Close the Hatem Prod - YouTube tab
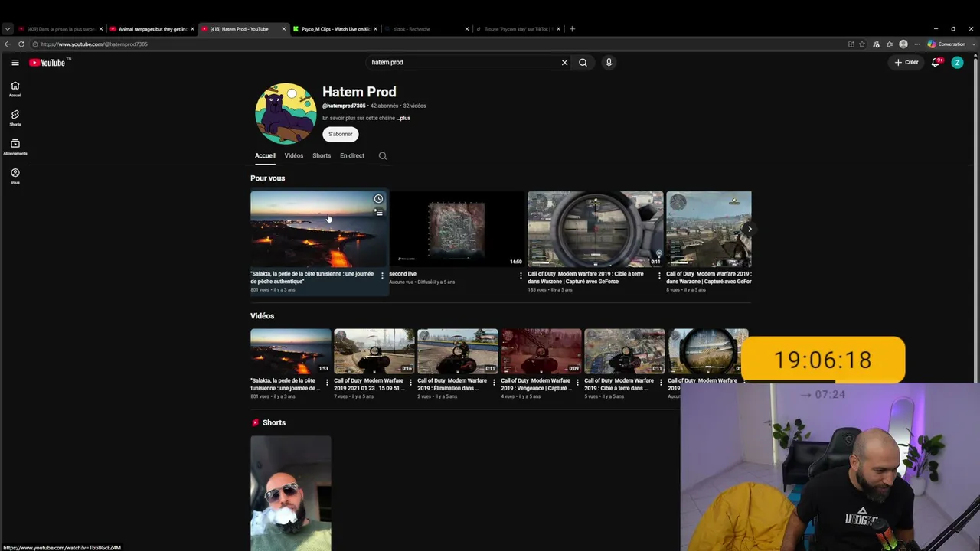This screenshot has width=980, height=551. tap(284, 29)
